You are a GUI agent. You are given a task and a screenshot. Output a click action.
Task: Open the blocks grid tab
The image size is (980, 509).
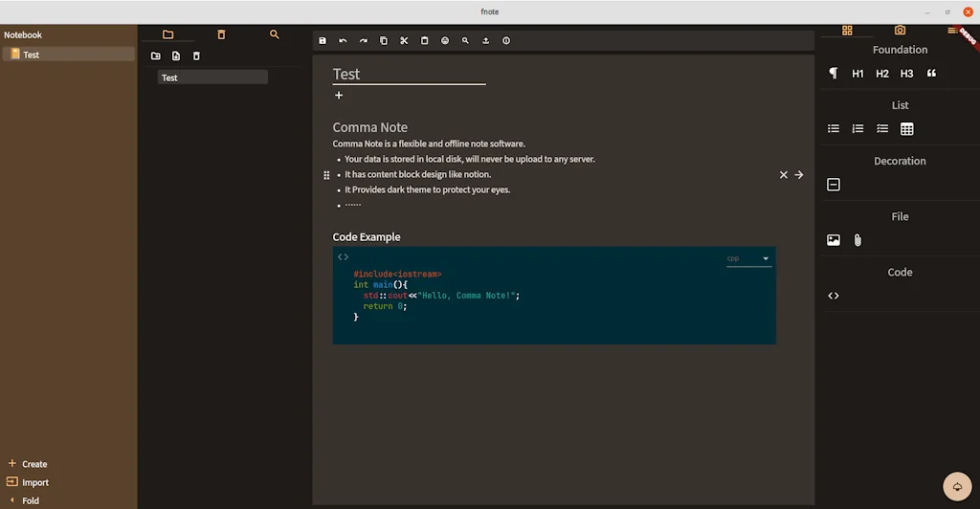(847, 30)
